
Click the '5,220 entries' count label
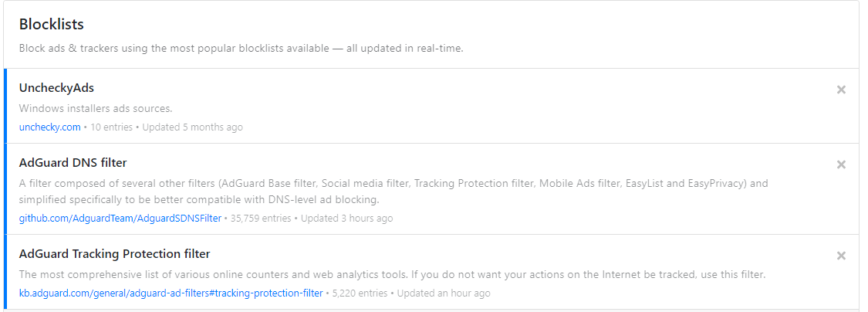pyautogui.click(x=359, y=293)
